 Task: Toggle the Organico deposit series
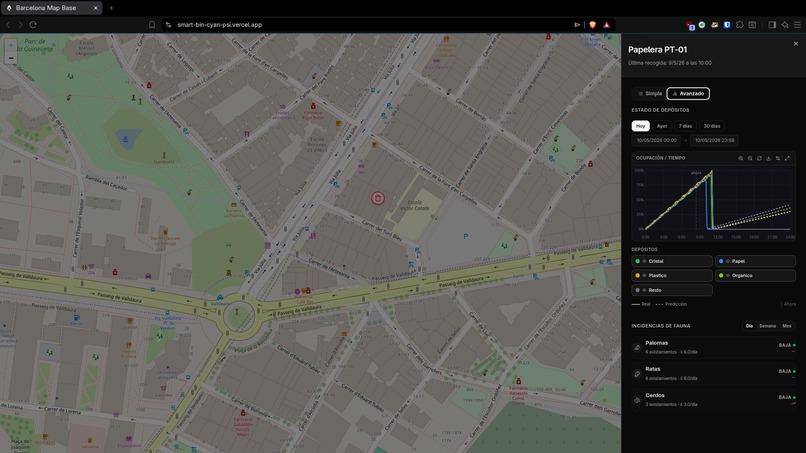755,276
